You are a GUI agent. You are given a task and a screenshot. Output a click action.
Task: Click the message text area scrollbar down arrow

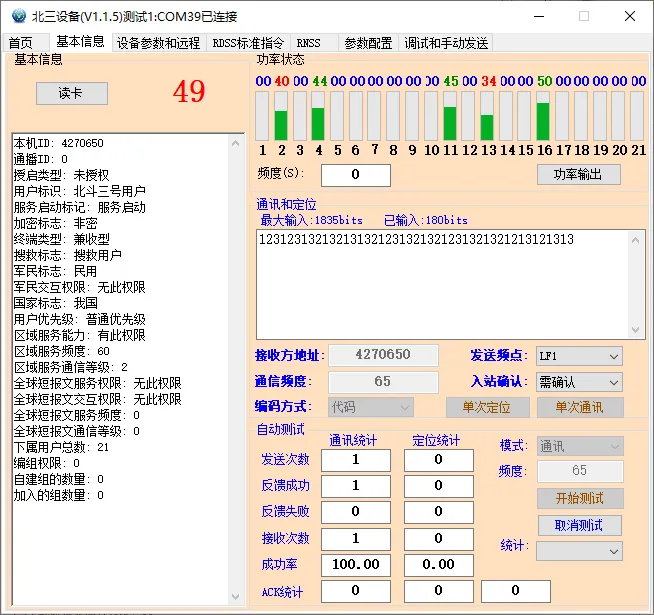[x=637, y=329]
